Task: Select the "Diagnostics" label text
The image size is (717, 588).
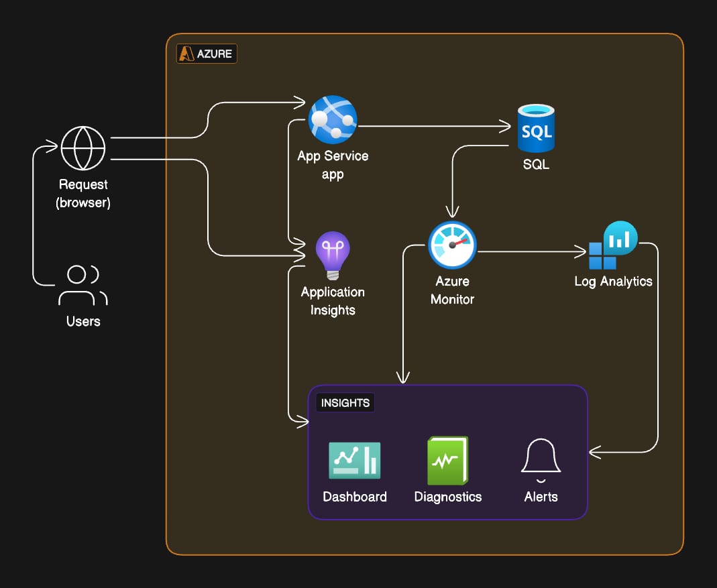Action: click(448, 497)
